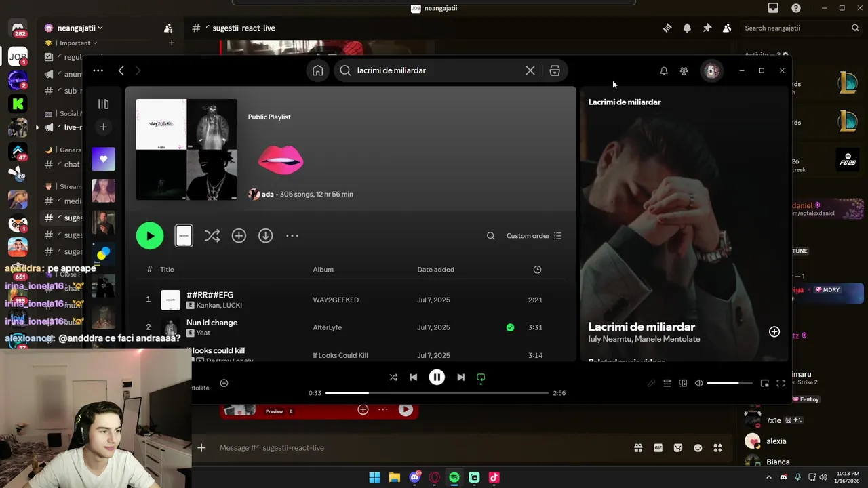
Task: Open the Blend playlist in sidebar
Action: tap(103, 255)
